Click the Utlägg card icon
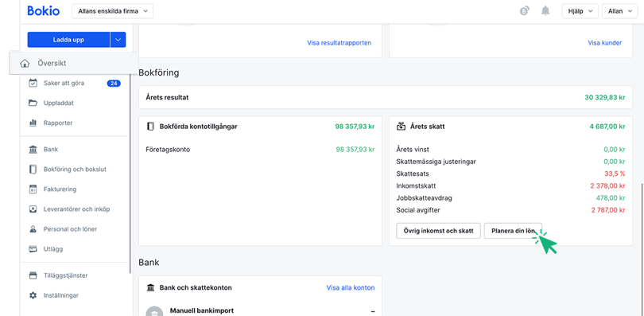This screenshot has height=316, width=644. tap(33, 249)
